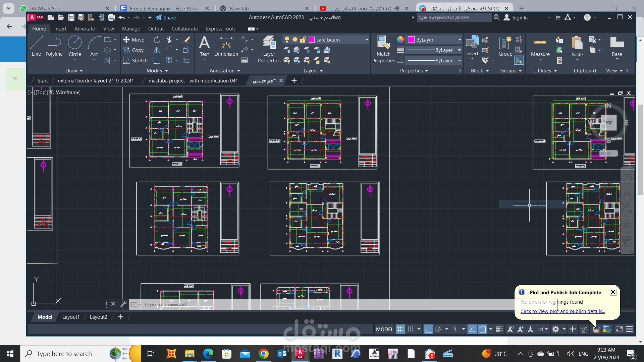The width and height of the screenshot is (644, 362).
Task: Activate Match Properties
Action: point(383,49)
